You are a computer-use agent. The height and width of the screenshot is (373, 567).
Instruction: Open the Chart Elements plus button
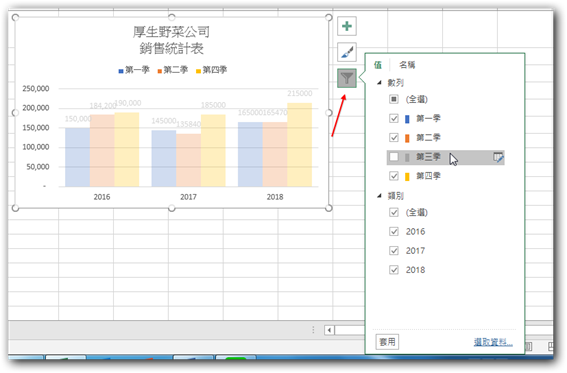347,26
